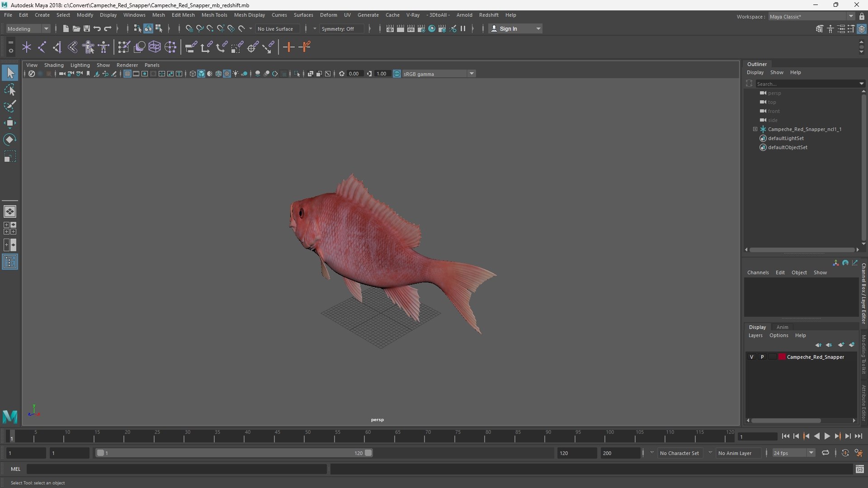
Task: Activate the Rotate tool in toolbox
Action: tap(10, 140)
